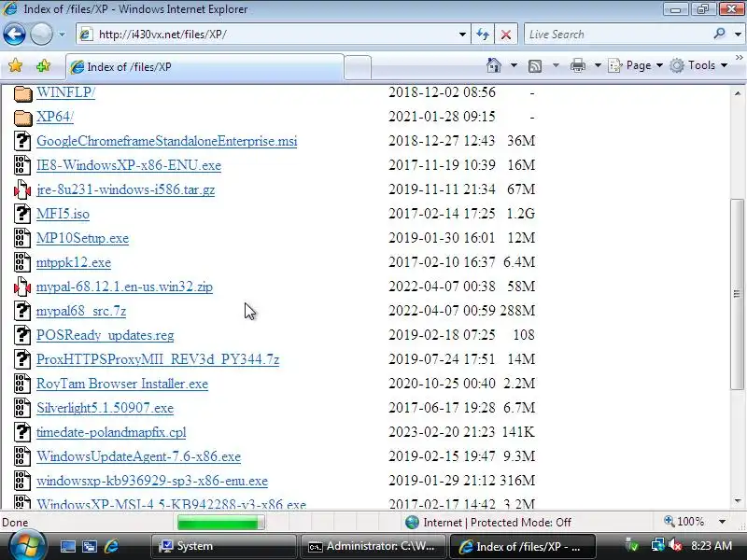
Task: Click the unknown file icon beside MFI5.iso
Action: click(x=22, y=214)
